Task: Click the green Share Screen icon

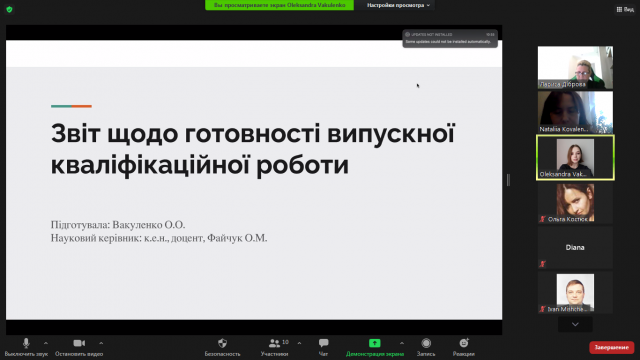Action: 375,343
